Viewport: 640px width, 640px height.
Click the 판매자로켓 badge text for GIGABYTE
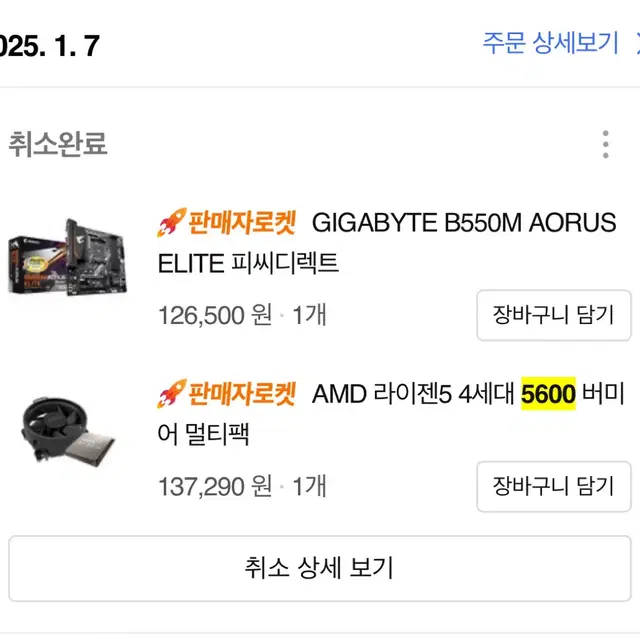pos(242,223)
